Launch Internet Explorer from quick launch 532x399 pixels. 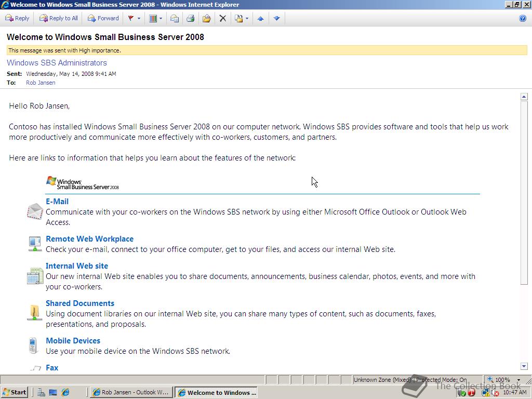(x=65, y=393)
